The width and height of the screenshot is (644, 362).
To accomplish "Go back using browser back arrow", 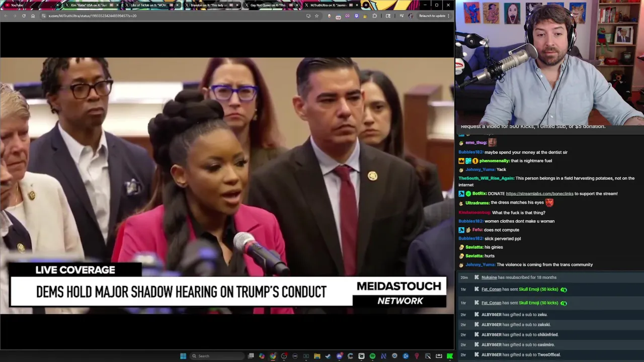I will point(6,16).
